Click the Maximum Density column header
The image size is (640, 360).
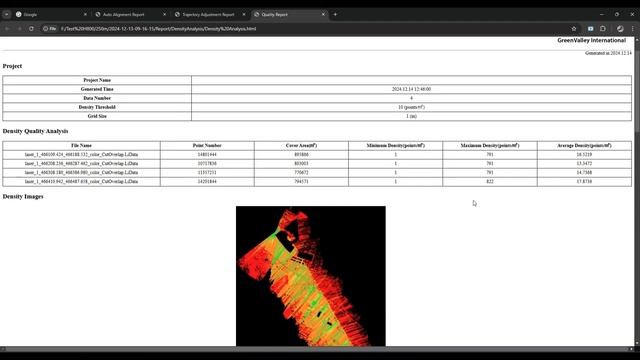pos(490,145)
